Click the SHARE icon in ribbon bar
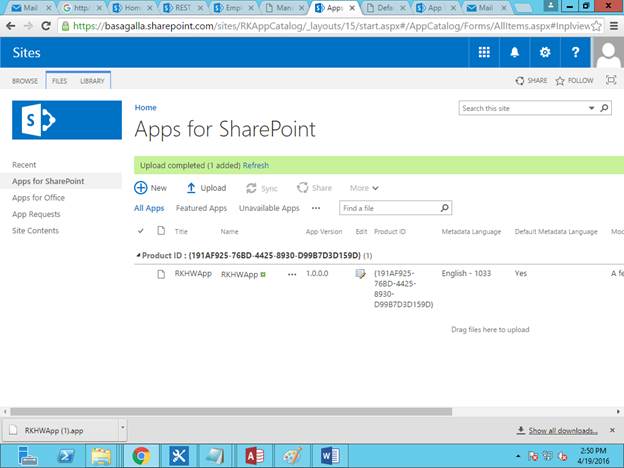 520,81
